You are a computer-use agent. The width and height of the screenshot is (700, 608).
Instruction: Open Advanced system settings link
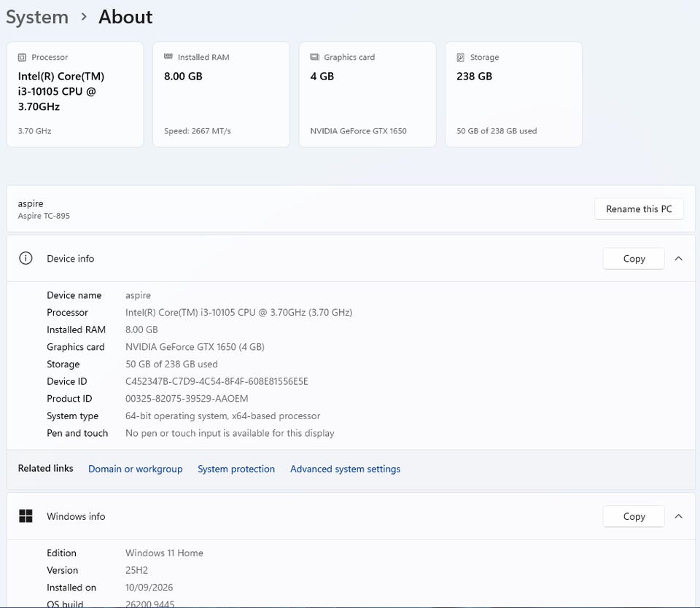[x=345, y=469]
